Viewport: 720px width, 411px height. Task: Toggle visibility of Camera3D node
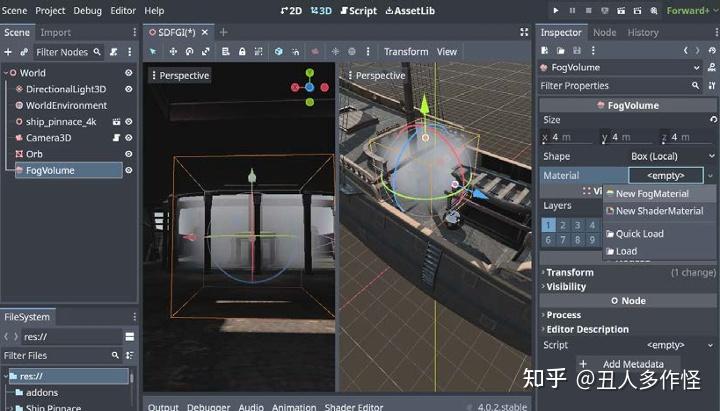click(129, 138)
